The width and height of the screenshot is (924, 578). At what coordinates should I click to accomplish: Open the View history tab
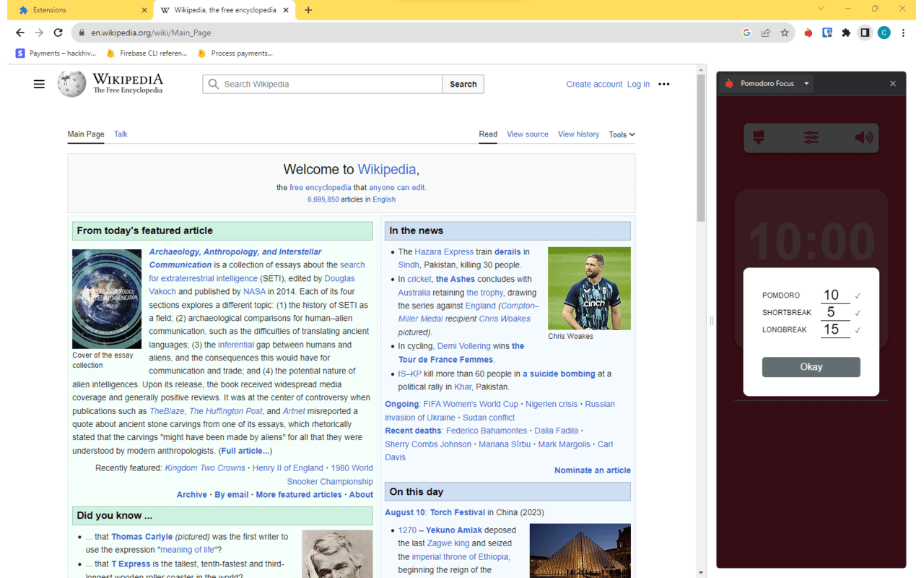click(x=578, y=134)
